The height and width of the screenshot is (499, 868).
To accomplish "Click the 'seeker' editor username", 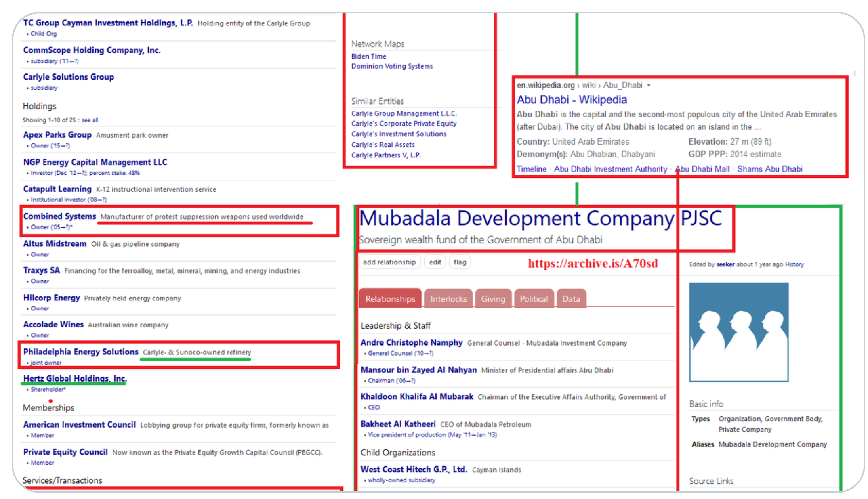I will (x=725, y=264).
